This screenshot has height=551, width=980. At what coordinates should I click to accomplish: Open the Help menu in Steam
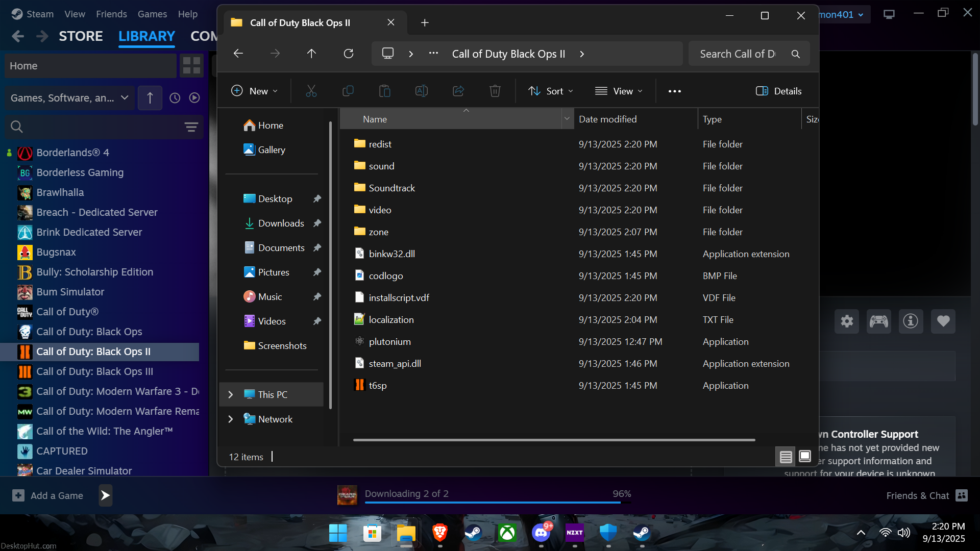188,14
